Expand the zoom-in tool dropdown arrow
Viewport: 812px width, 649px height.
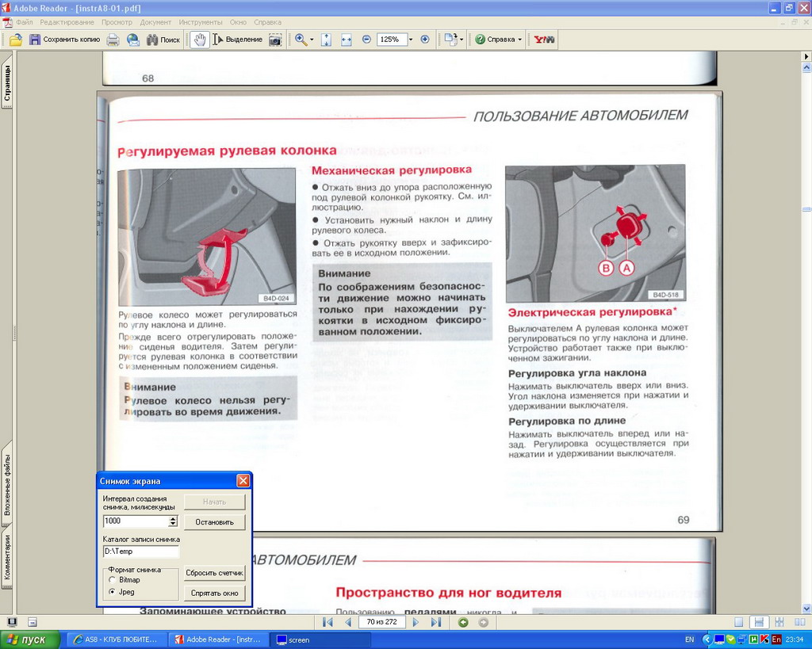[x=312, y=40]
